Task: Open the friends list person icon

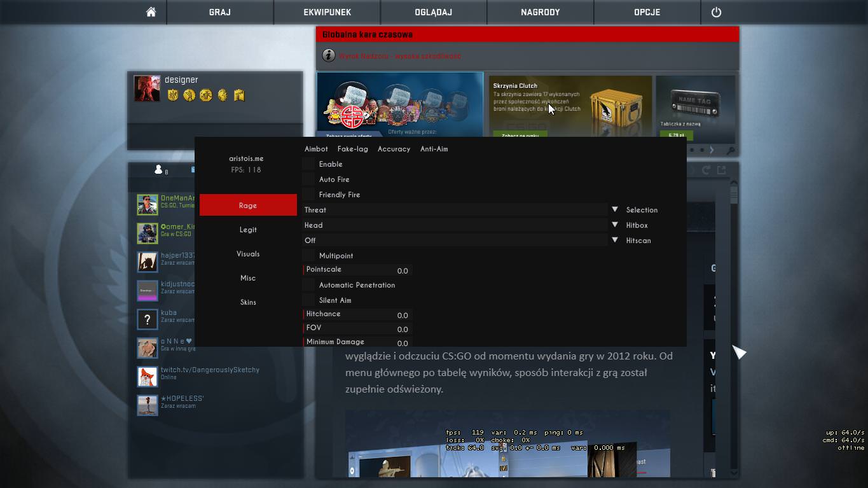Action: pos(160,170)
